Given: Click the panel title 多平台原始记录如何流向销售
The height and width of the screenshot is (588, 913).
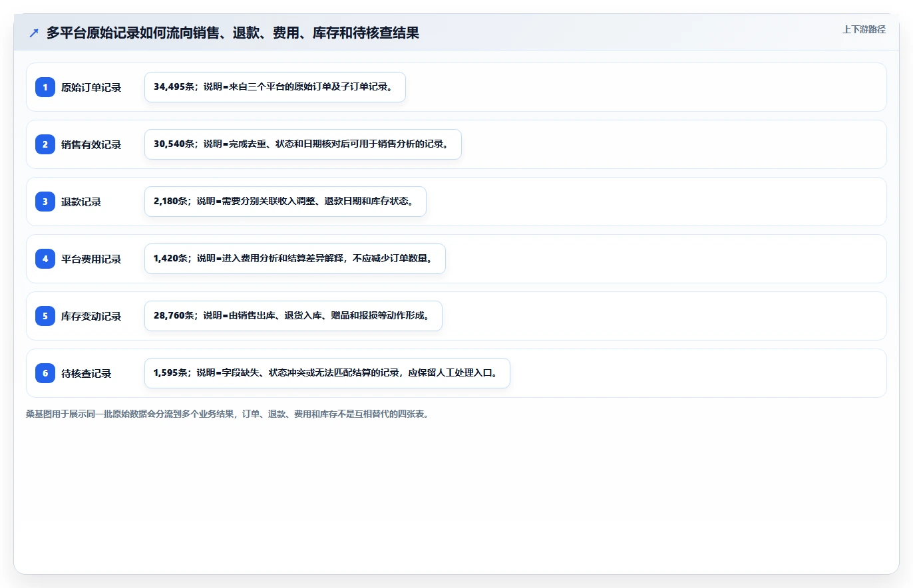Looking at the screenshot, I should coord(233,33).
